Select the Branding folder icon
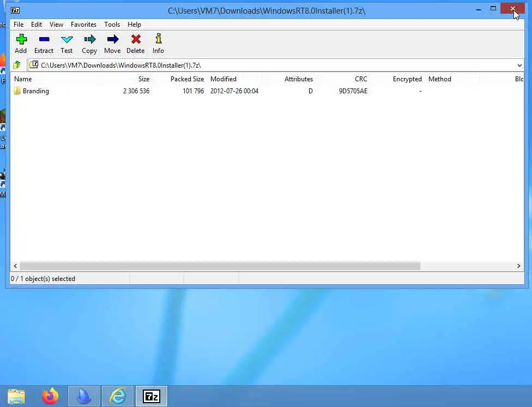532x407 pixels. (17, 91)
